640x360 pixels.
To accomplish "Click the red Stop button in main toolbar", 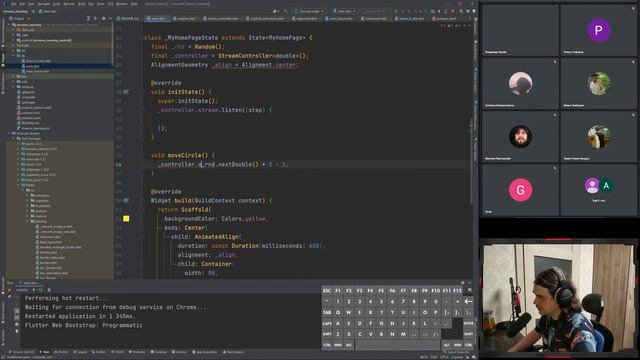I will (x=452, y=11).
